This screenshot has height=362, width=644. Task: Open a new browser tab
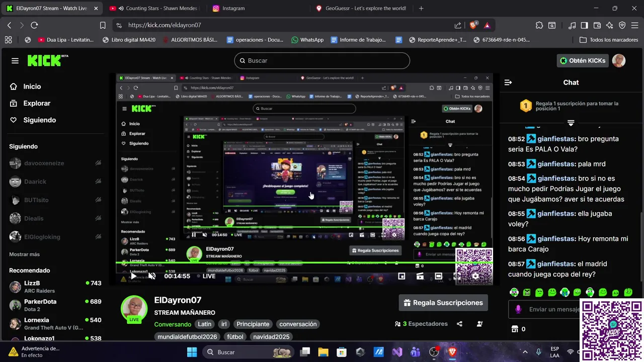[x=421, y=9]
